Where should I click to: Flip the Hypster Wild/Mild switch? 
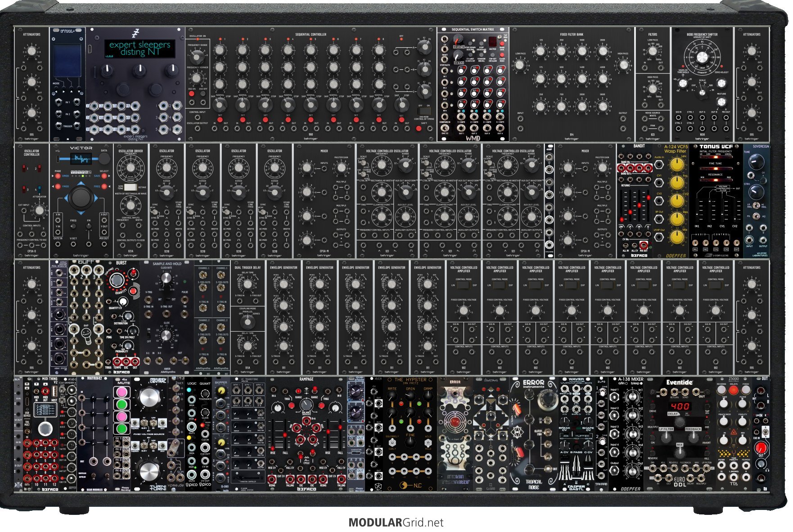point(428,442)
